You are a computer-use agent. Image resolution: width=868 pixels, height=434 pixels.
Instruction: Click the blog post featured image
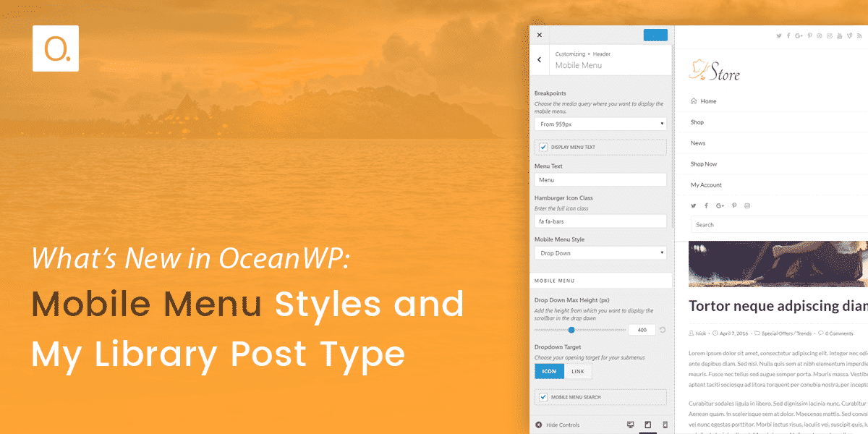778,264
